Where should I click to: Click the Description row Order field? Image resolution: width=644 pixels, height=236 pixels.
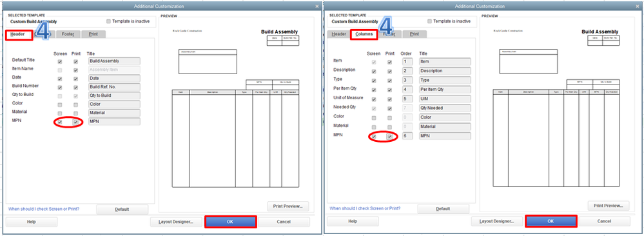tap(407, 71)
